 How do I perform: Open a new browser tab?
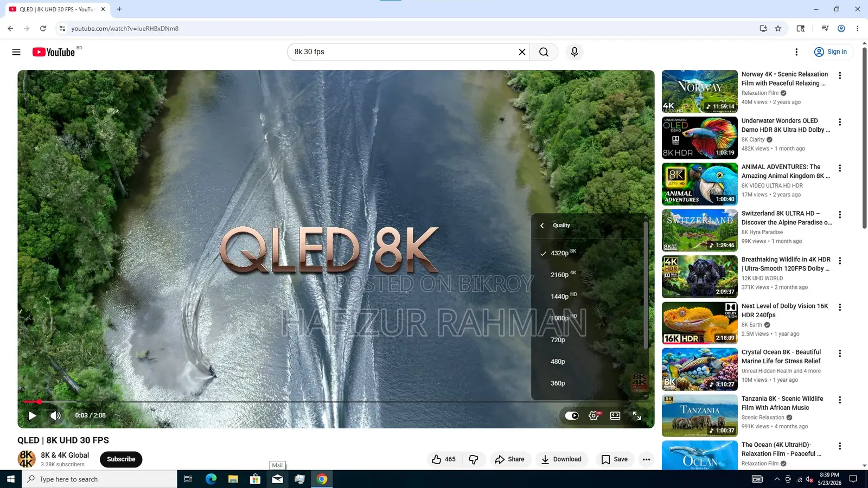coord(119,9)
